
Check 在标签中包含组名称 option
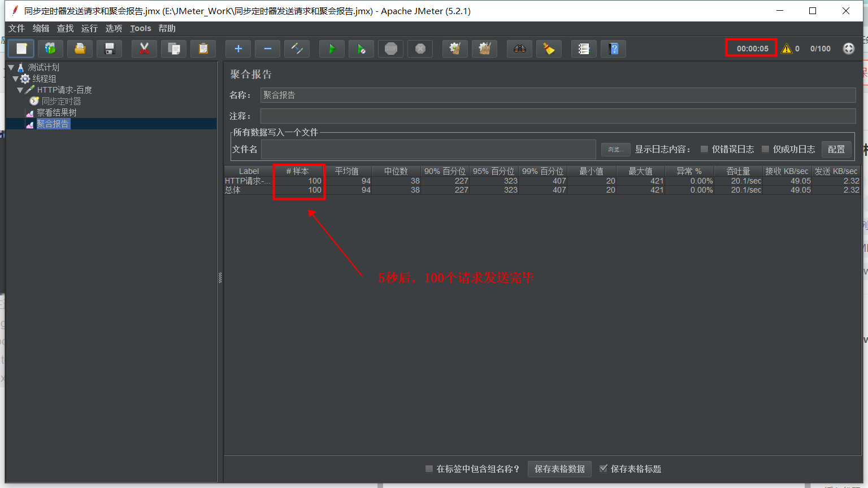click(429, 469)
